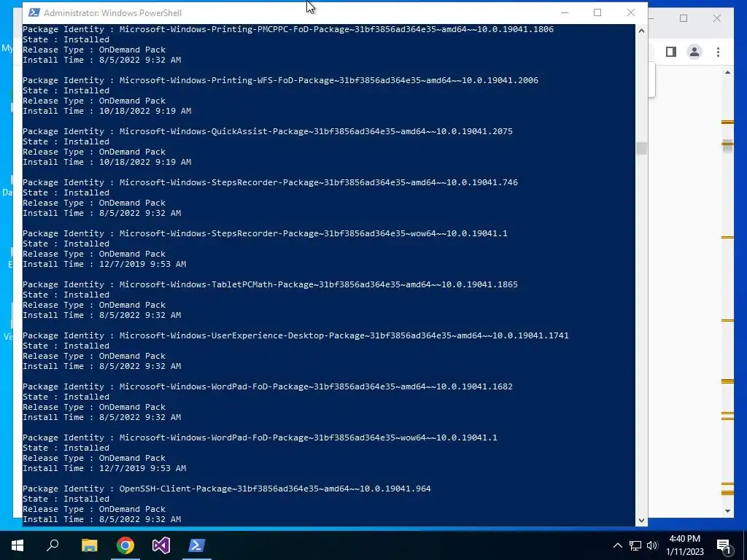Click the QuickAssist package identity line

pos(267,131)
